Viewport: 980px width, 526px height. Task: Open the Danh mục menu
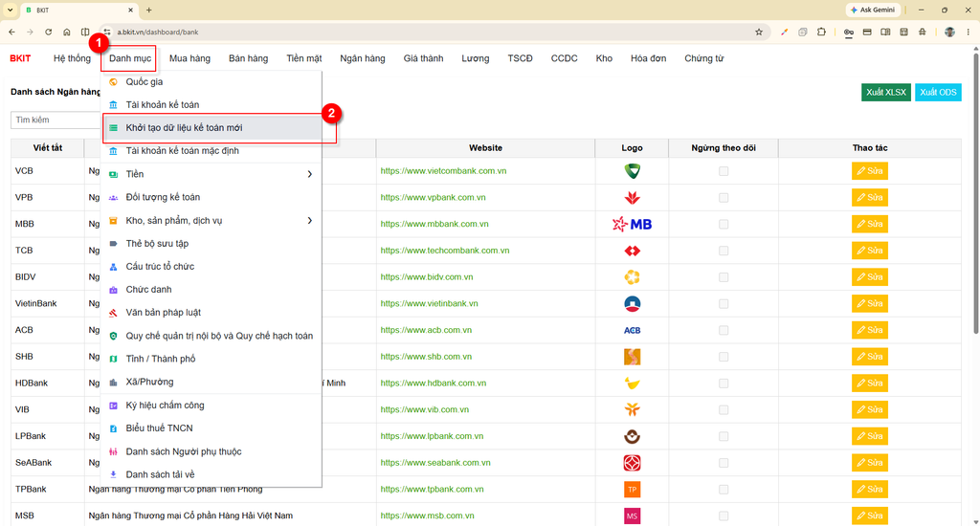pyautogui.click(x=129, y=58)
